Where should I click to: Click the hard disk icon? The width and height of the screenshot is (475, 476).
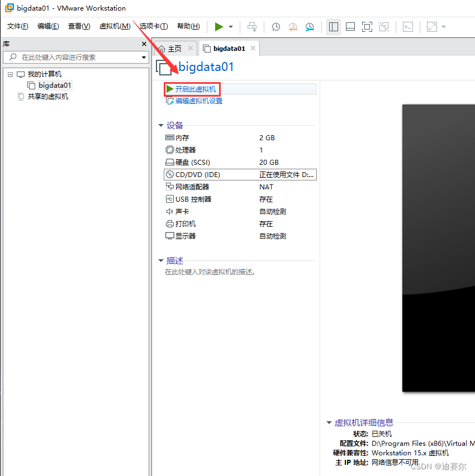(169, 163)
